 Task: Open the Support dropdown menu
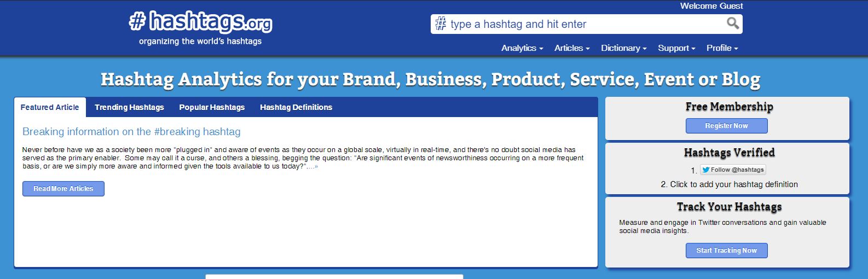point(676,48)
